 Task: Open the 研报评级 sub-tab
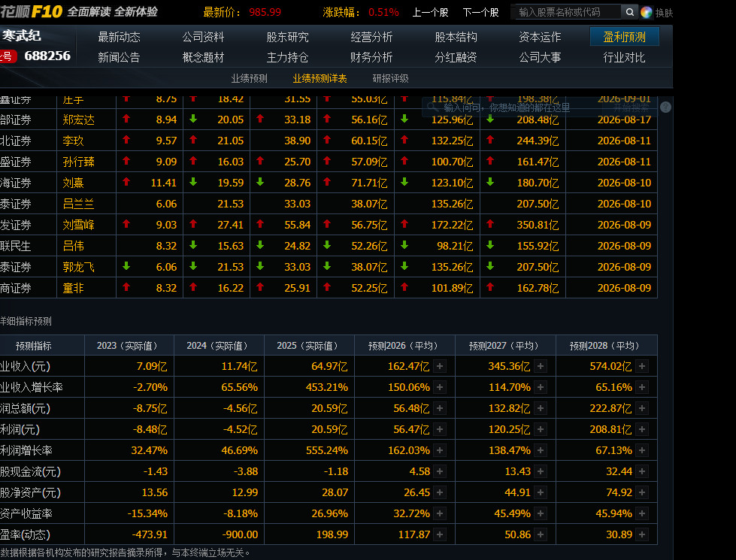click(390, 78)
